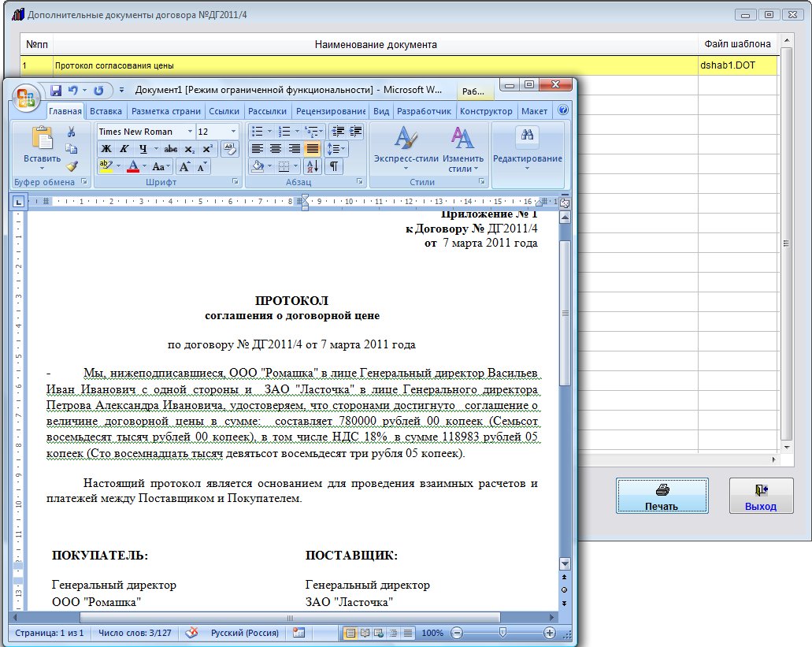Open Изменить стили dropdown
Screen dimensions: 812x647
tap(463, 149)
